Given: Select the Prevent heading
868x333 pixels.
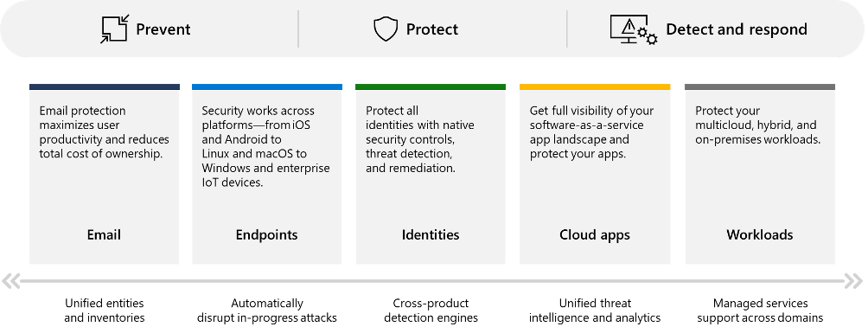Looking at the screenshot, I should (x=163, y=29).
